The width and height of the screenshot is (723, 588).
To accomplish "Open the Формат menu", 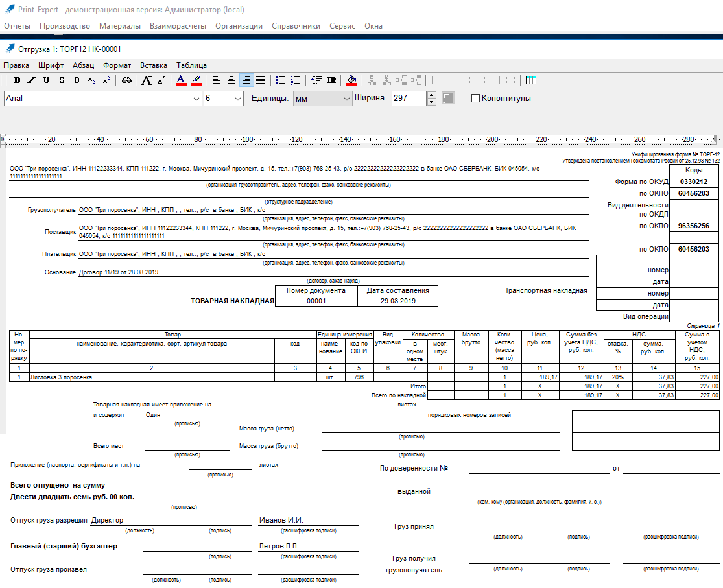I will click(117, 65).
